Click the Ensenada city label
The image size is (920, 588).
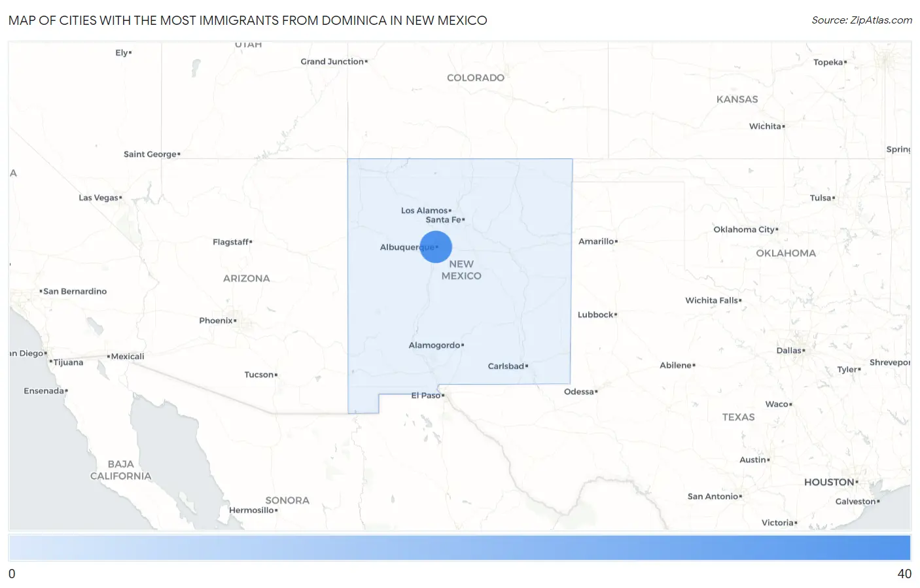[x=44, y=391]
